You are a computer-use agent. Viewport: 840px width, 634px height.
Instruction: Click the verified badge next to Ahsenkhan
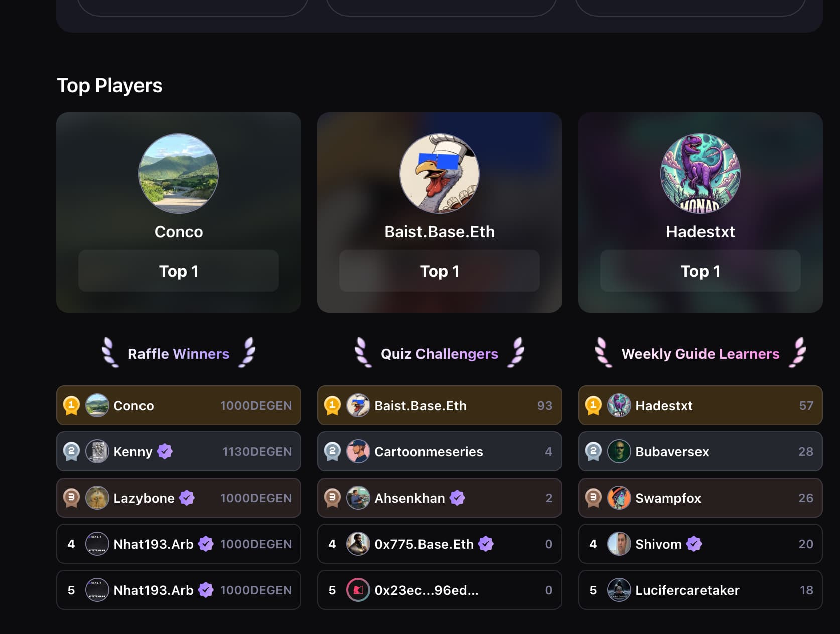[457, 498]
